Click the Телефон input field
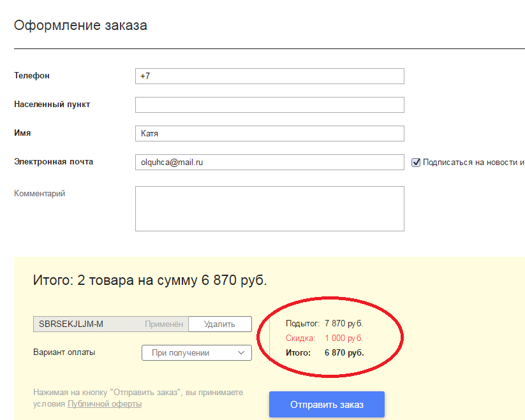 (x=270, y=76)
